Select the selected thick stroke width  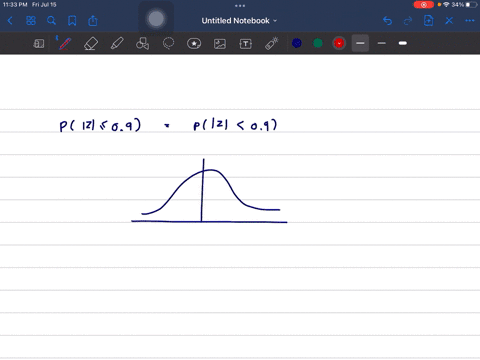[360, 43]
